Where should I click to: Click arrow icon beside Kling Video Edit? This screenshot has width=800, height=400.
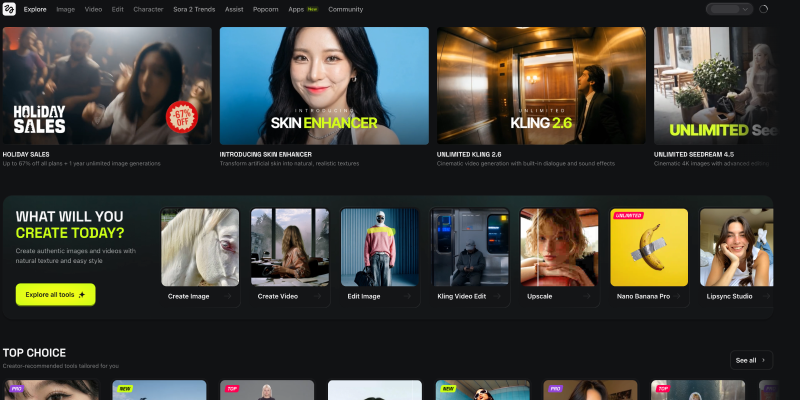point(497,296)
